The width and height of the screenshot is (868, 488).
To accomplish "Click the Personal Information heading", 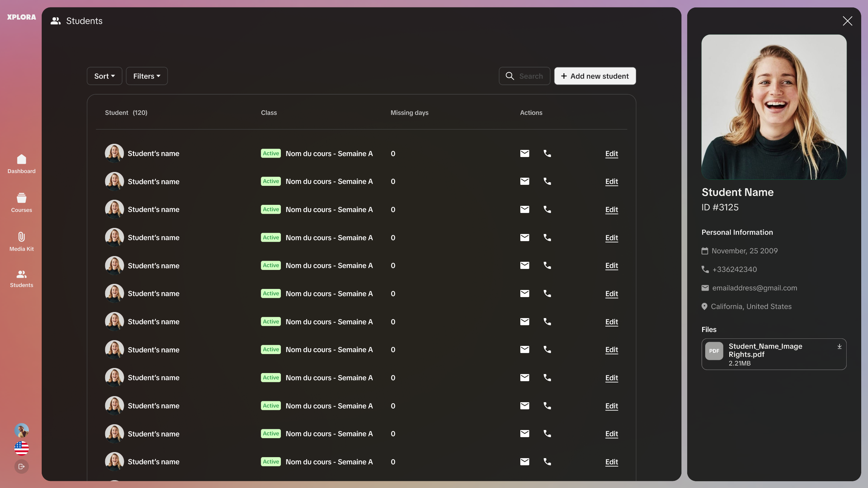I will (737, 232).
